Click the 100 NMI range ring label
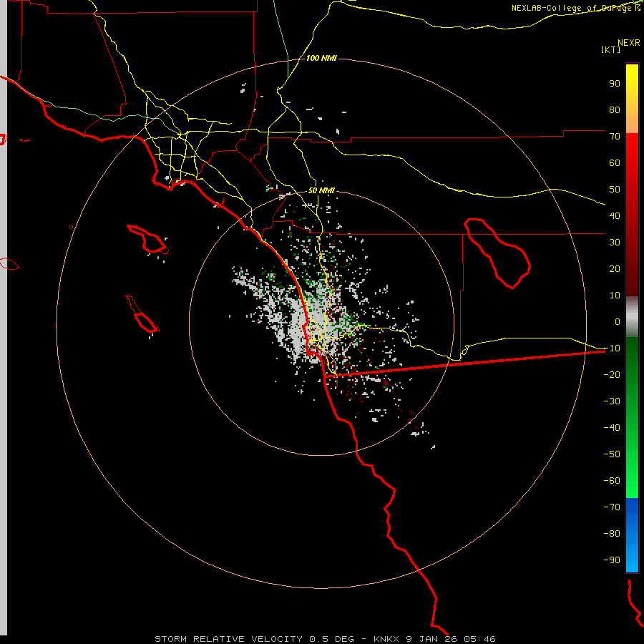The image size is (644, 644). coord(321,59)
